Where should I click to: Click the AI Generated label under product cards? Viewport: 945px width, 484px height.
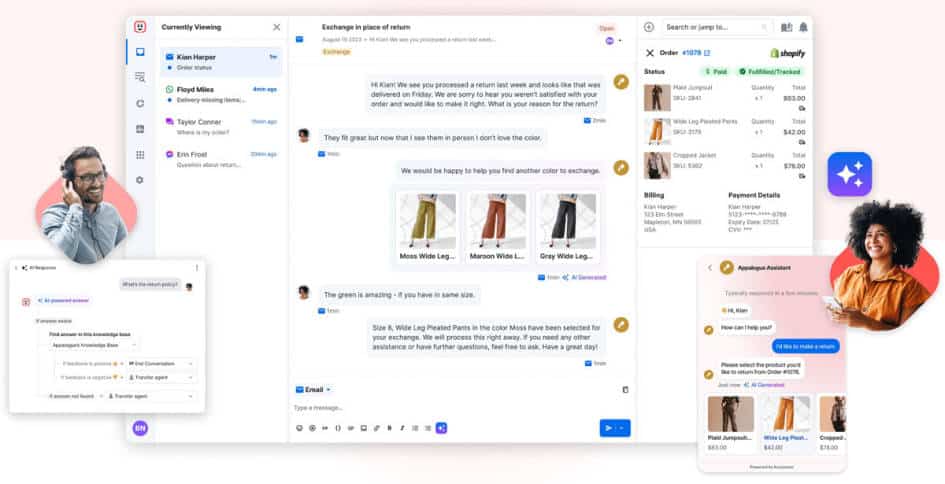584,278
